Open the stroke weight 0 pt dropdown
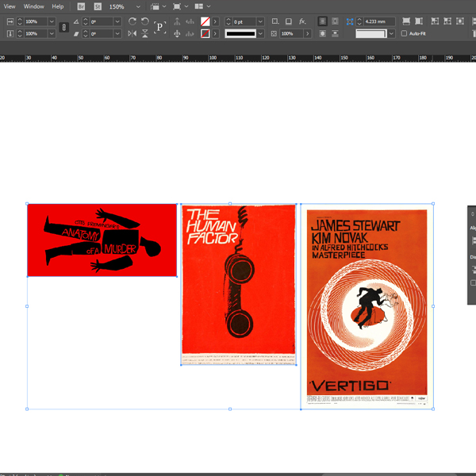The height and width of the screenshot is (476, 476). point(262,21)
